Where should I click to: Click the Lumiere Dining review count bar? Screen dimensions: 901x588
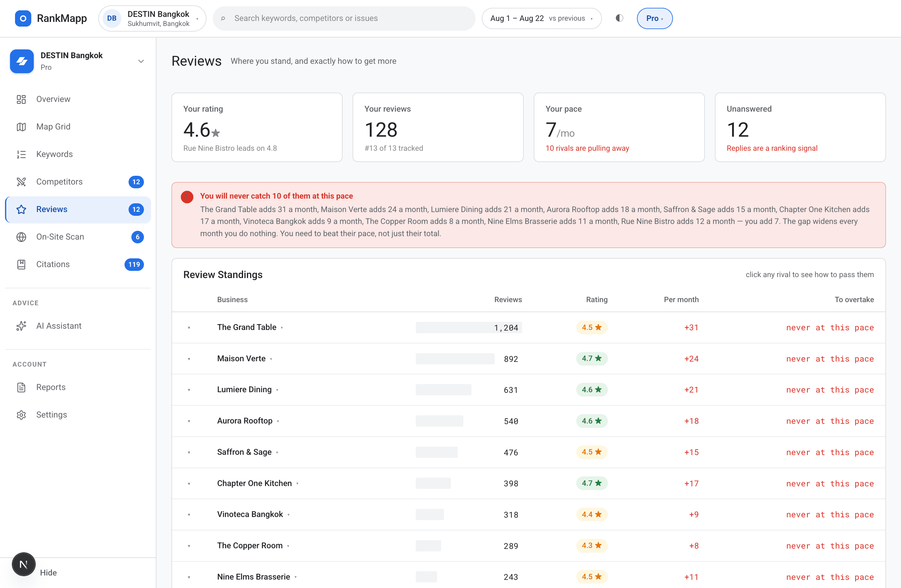[x=443, y=390]
